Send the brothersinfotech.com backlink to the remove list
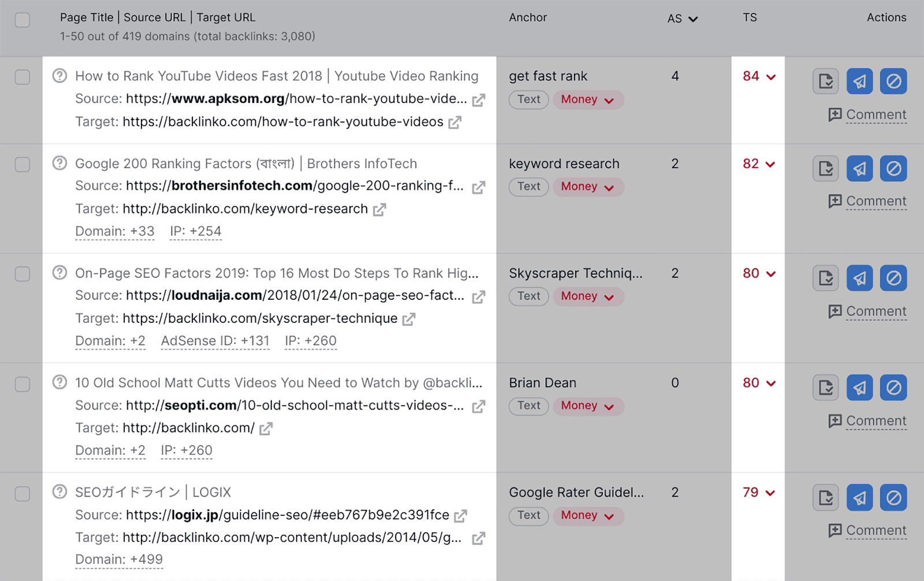The width and height of the screenshot is (924, 581). (x=859, y=169)
